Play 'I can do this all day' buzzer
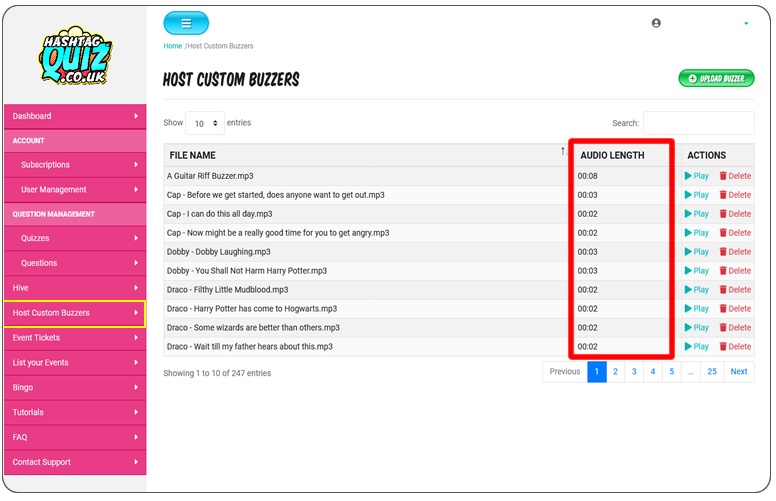This screenshot has width=776, height=501. (x=696, y=214)
